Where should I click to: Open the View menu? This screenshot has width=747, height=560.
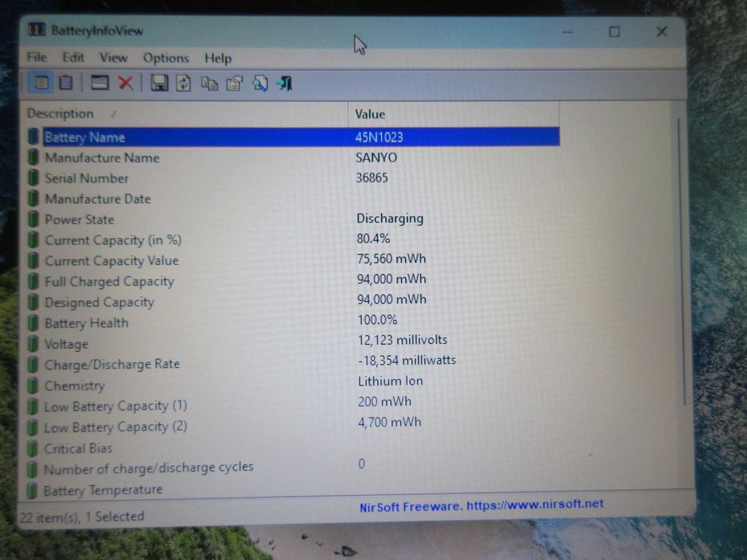(114, 58)
